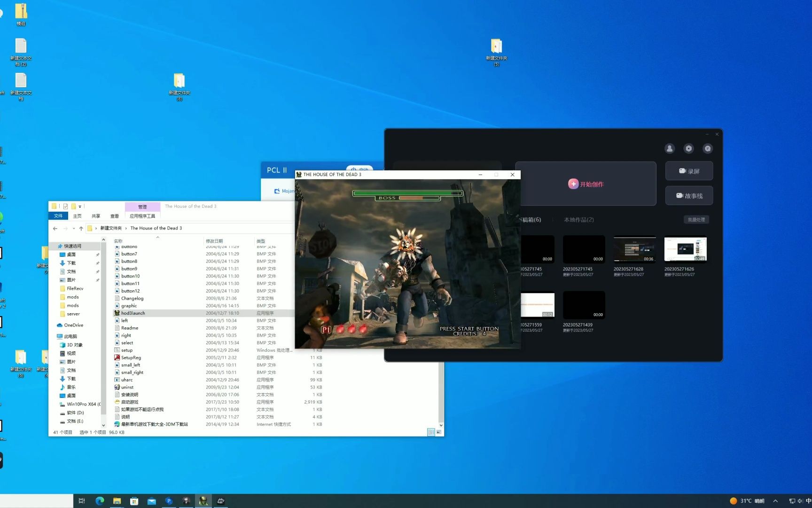Click the 管理 contextual tab header
Image resolution: width=812 pixels, height=508 pixels.
[x=142, y=207]
